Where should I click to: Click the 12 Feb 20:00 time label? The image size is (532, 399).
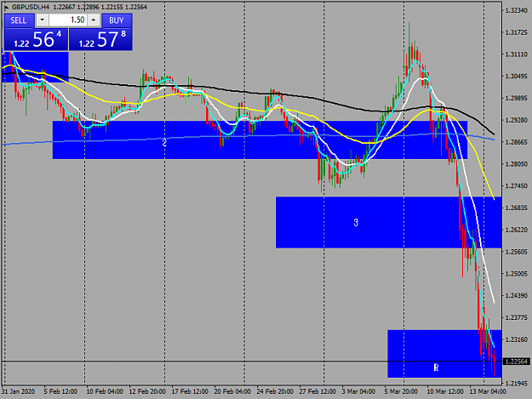tap(147, 391)
